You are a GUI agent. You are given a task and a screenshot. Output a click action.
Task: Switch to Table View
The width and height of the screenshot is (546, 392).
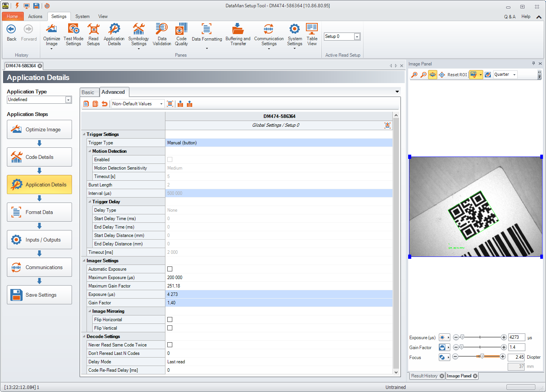point(312,34)
